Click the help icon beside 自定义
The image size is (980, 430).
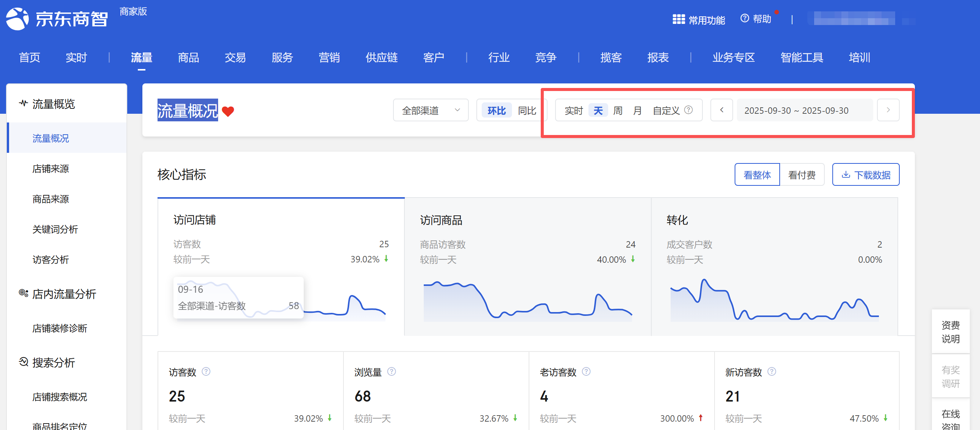(688, 110)
